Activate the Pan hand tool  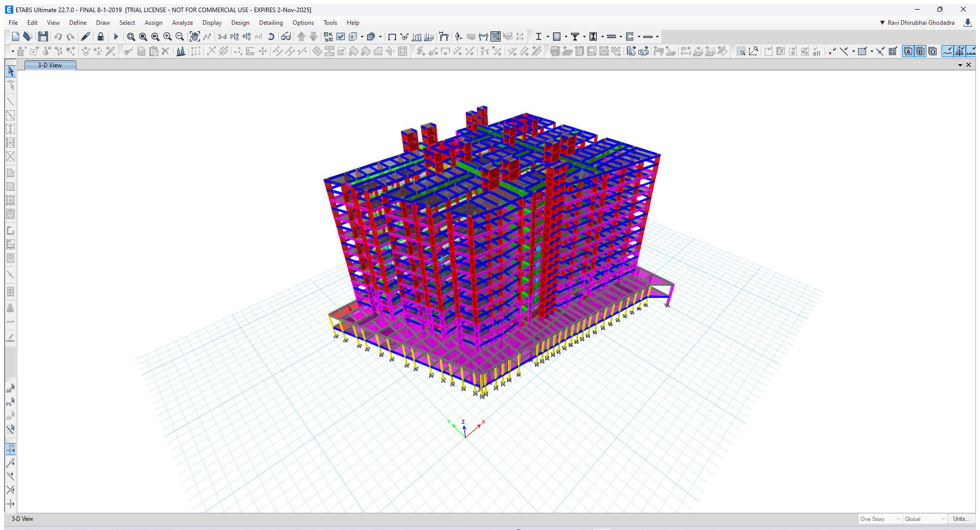tap(194, 36)
